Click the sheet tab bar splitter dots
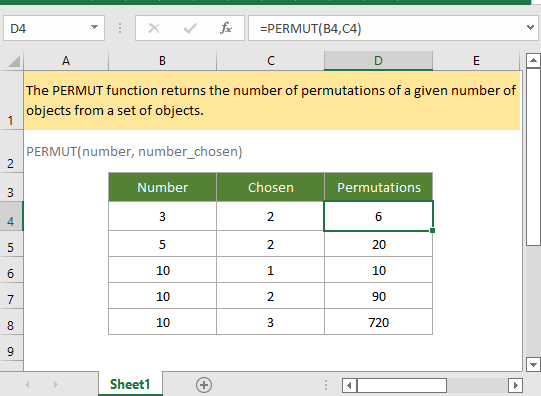Screen dimensions: 541x396 [326, 385]
